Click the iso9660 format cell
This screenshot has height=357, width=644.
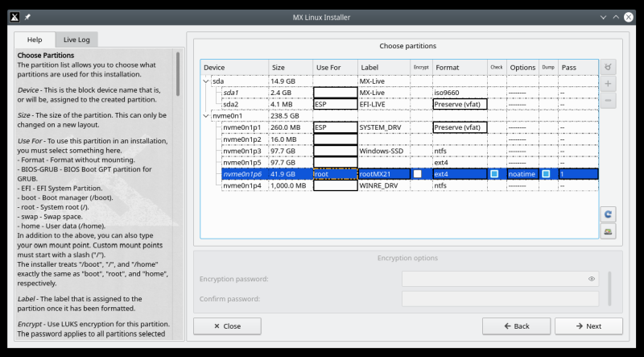[460, 93]
